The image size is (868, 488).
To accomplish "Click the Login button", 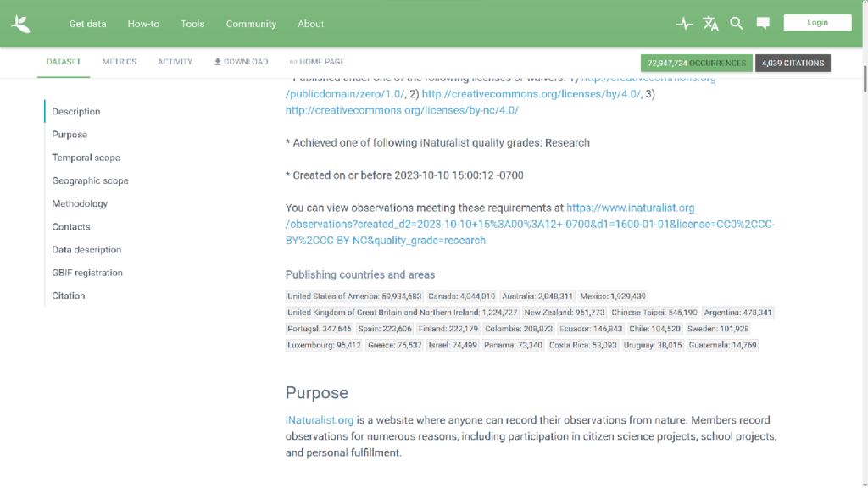I will [817, 23].
